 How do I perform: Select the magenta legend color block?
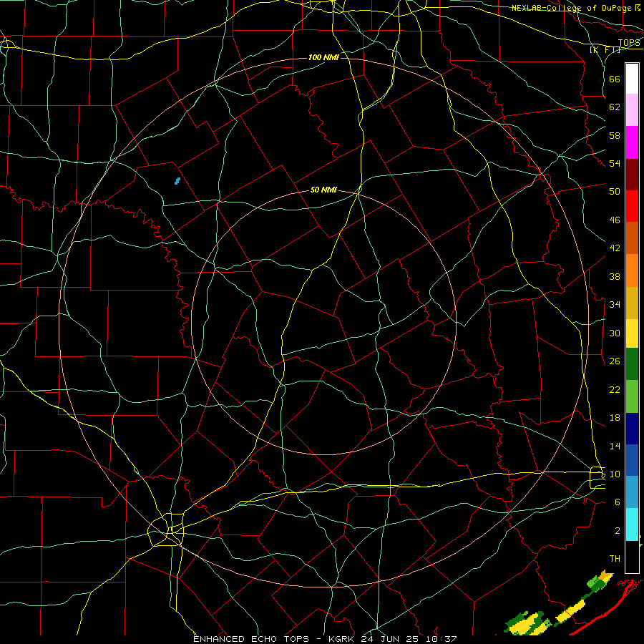pos(632,142)
